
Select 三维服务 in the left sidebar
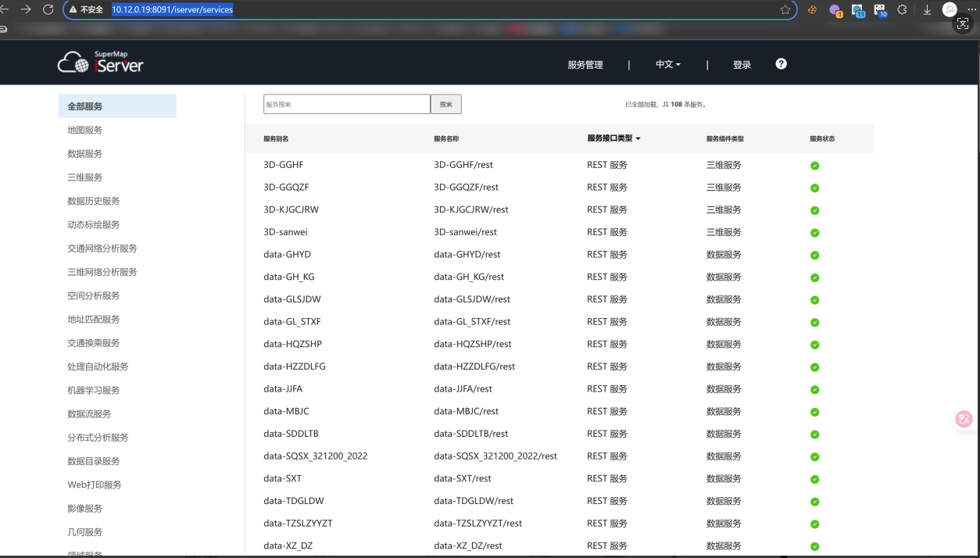pyautogui.click(x=84, y=177)
